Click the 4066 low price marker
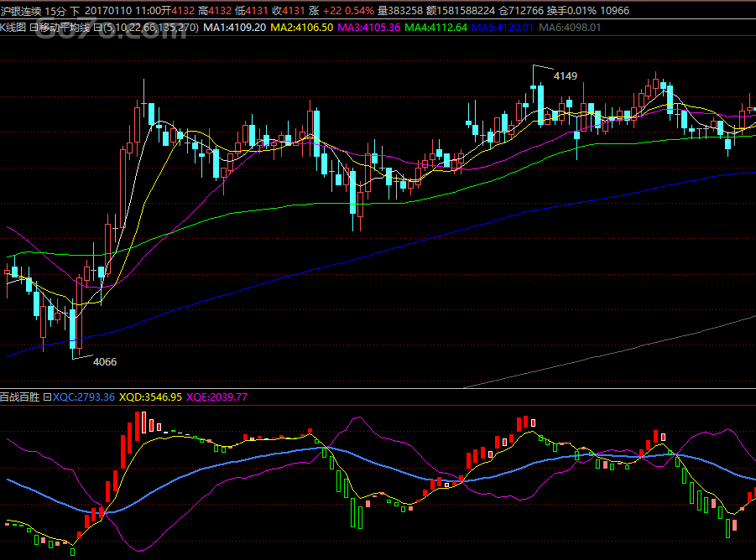 coord(105,361)
